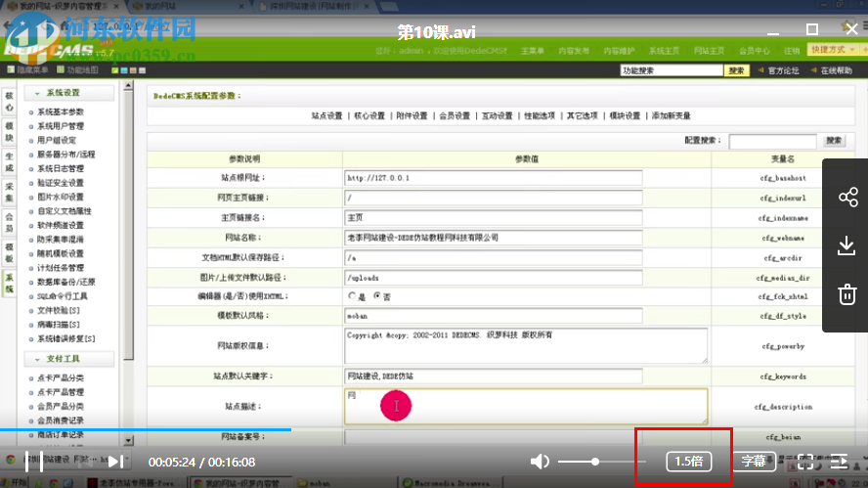Open 服务器分布/远程 in the sidebar
The image size is (868, 488).
pyautogui.click(x=65, y=155)
